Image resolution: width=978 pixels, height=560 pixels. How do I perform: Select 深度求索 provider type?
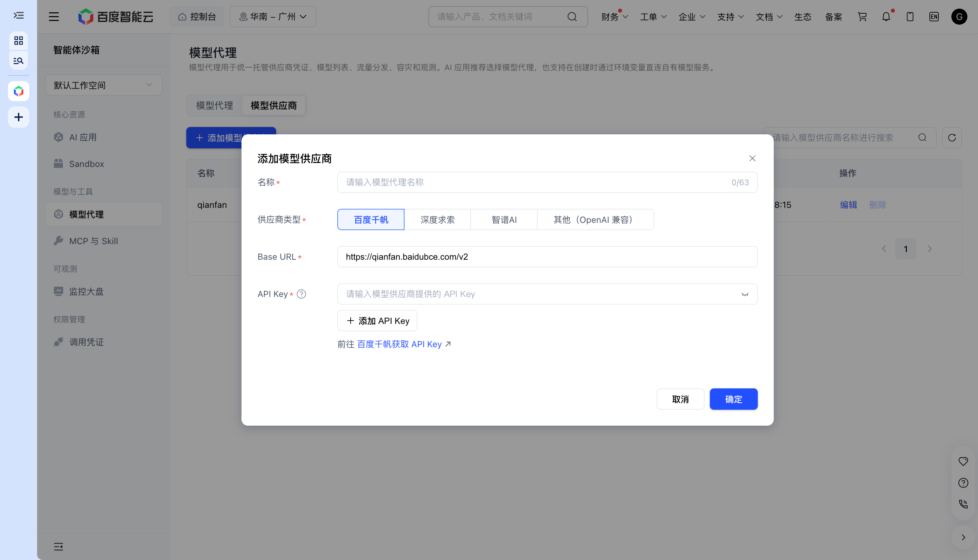pyautogui.click(x=437, y=219)
